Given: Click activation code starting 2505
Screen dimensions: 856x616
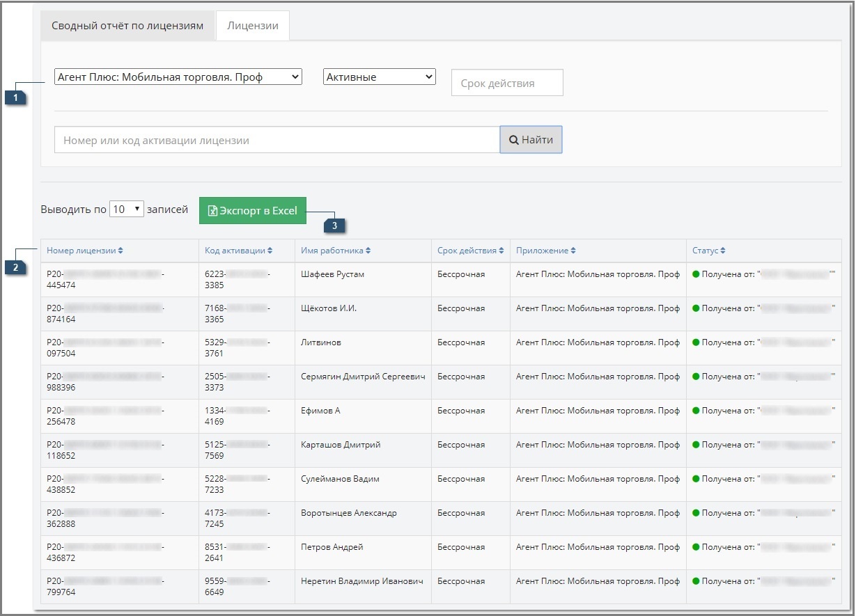Looking at the screenshot, I should 238,382.
